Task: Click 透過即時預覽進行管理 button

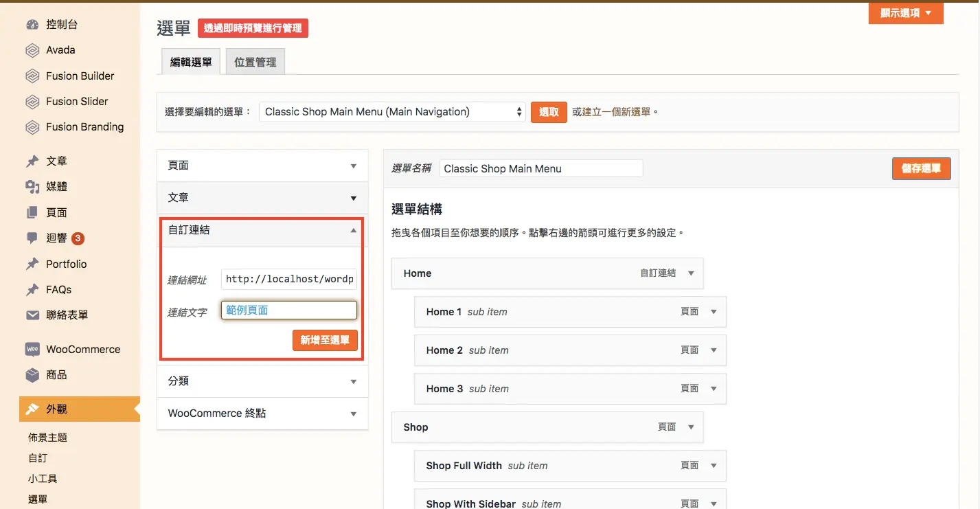Action: (253, 28)
